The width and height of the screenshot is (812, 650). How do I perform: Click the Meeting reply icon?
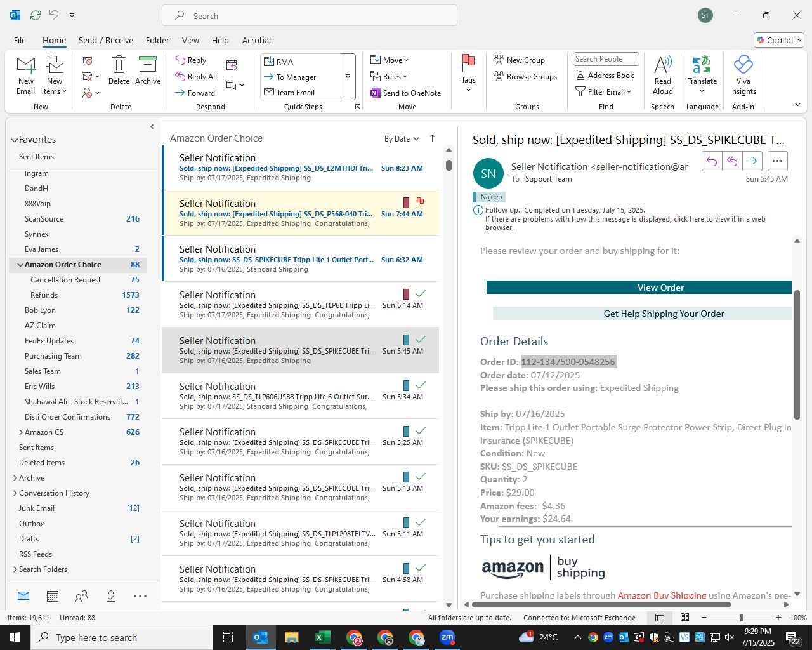pos(232,65)
